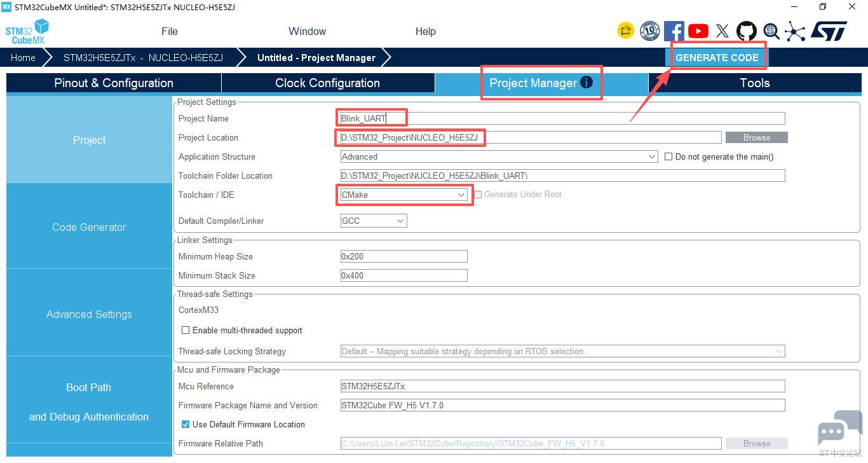Click the X (Twitter) icon

(722, 31)
